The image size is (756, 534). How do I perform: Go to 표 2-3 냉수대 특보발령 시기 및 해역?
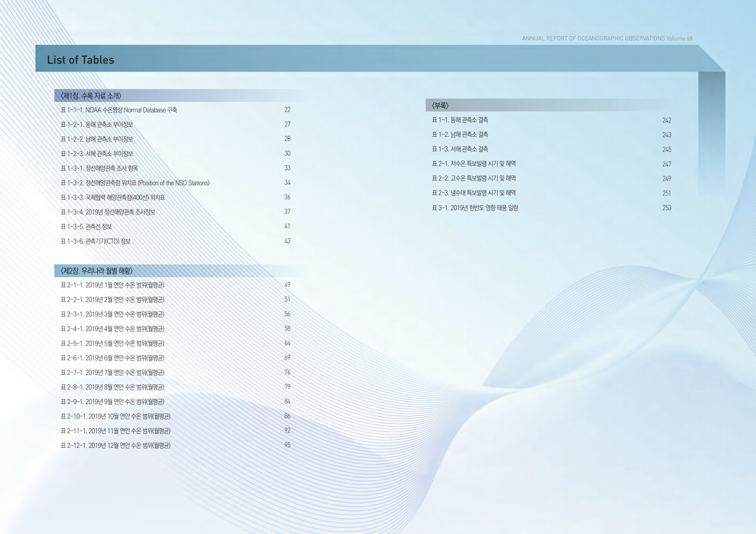[x=473, y=193]
